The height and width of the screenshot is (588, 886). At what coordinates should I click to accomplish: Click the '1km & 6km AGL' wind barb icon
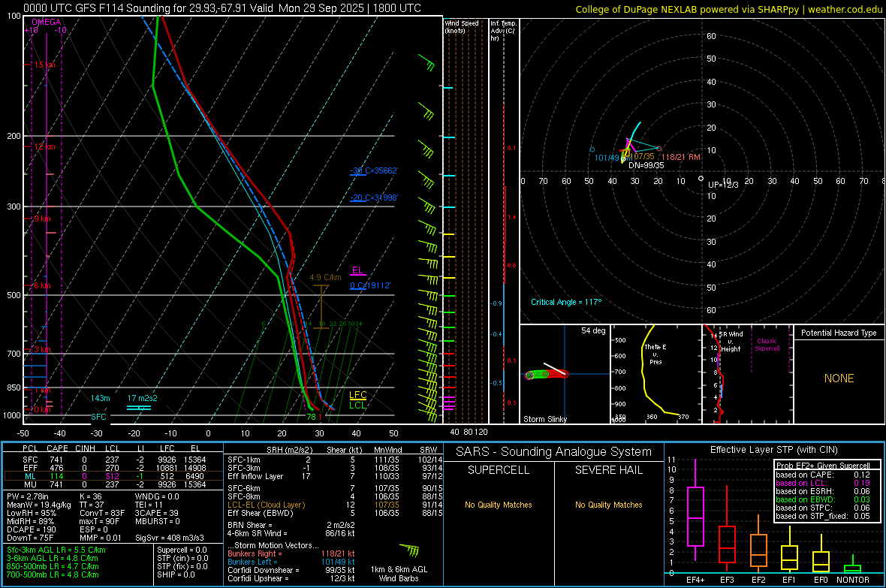tap(410, 550)
